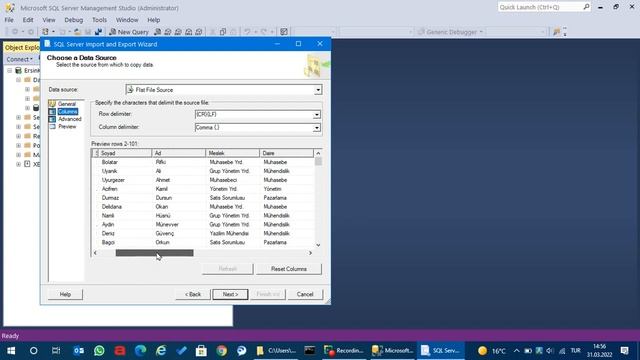640x360 pixels.
Task: Switch to Recording app in taskbar
Action: (344, 351)
